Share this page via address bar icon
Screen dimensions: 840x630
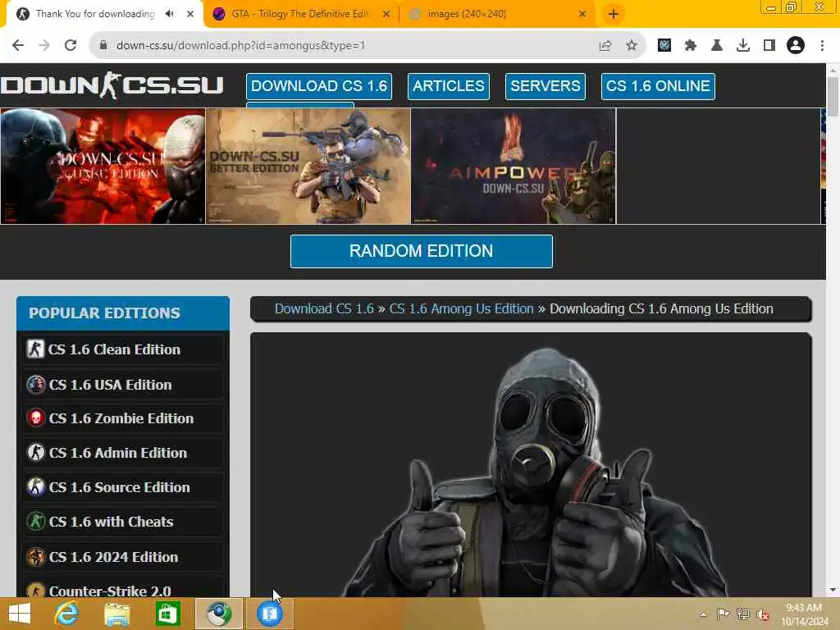[x=605, y=46]
